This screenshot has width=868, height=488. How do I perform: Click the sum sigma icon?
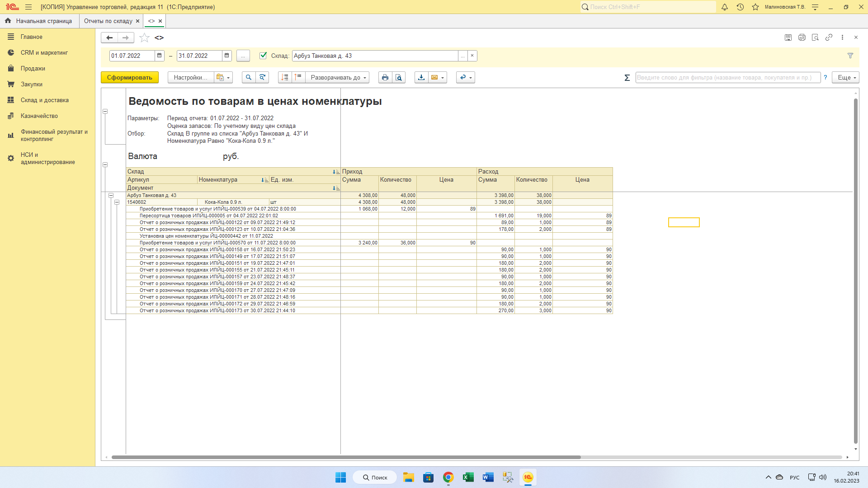[627, 78]
